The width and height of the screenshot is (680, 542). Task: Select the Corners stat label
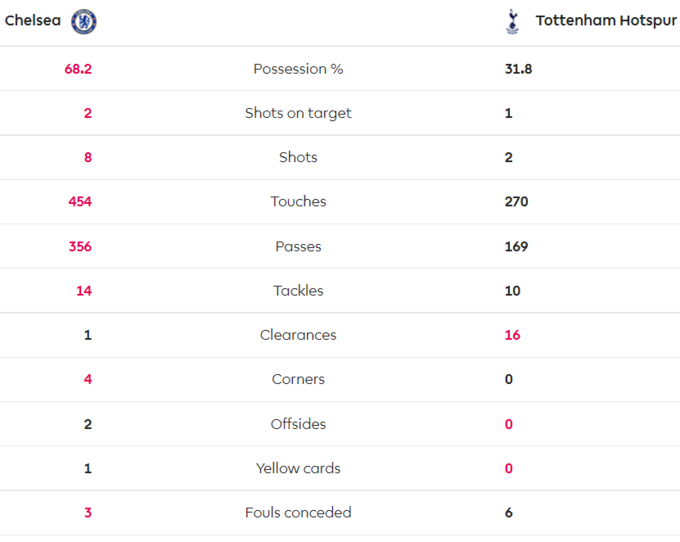coord(298,379)
